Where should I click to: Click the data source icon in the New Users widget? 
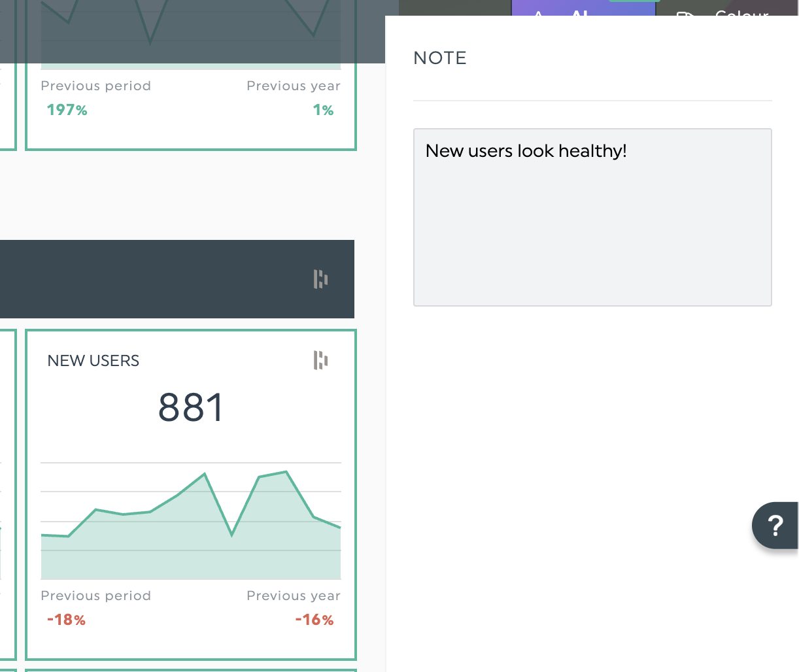(x=320, y=360)
